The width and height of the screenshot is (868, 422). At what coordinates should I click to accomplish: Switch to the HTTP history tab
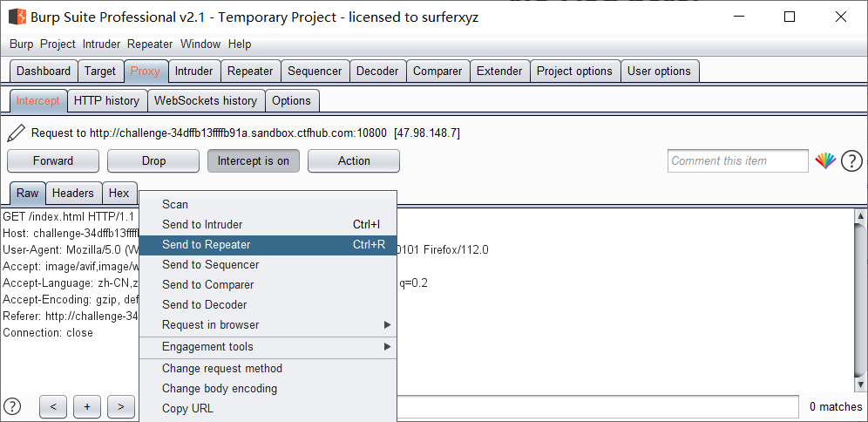click(x=107, y=101)
